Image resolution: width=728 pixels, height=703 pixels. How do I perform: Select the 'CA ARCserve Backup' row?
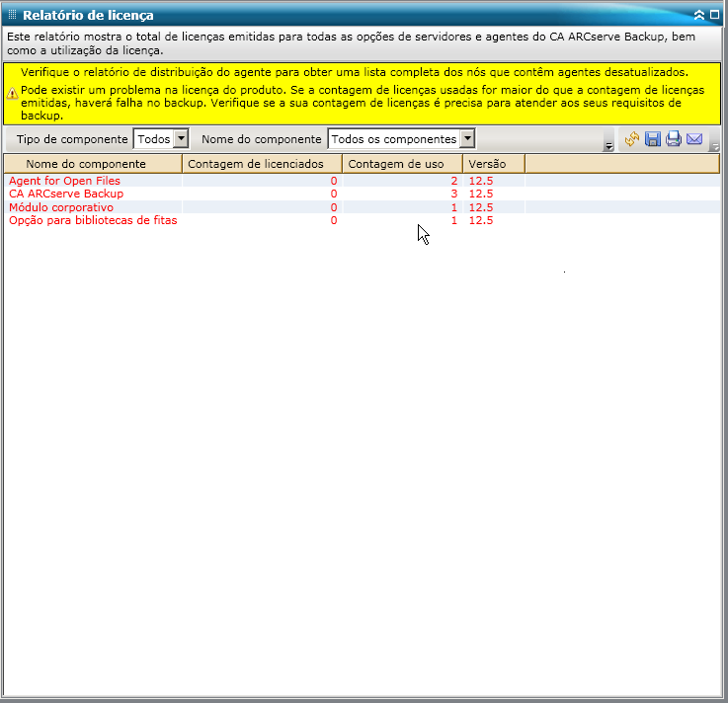362,194
